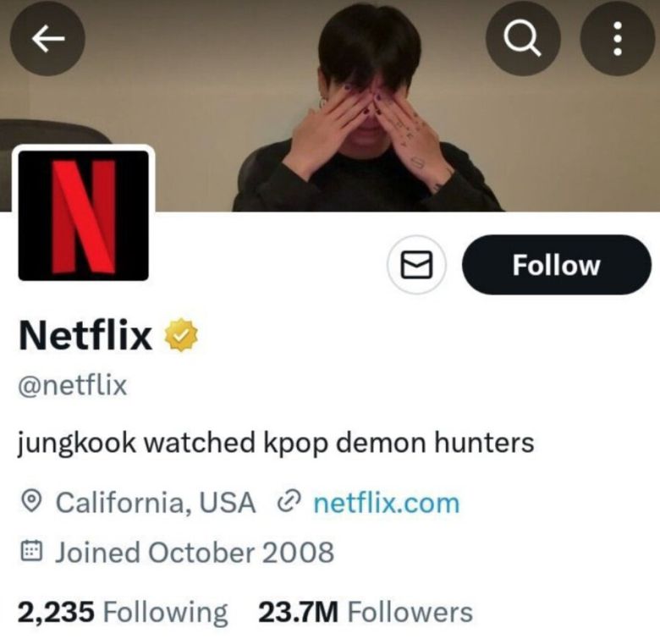Screen dimensions: 660x644
Task: Tap the back arrow icon
Action: point(48,39)
